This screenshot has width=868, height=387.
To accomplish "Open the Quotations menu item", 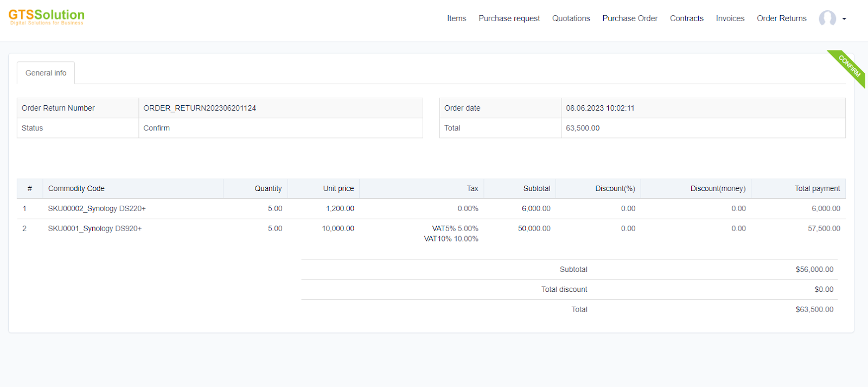I will click(x=571, y=18).
